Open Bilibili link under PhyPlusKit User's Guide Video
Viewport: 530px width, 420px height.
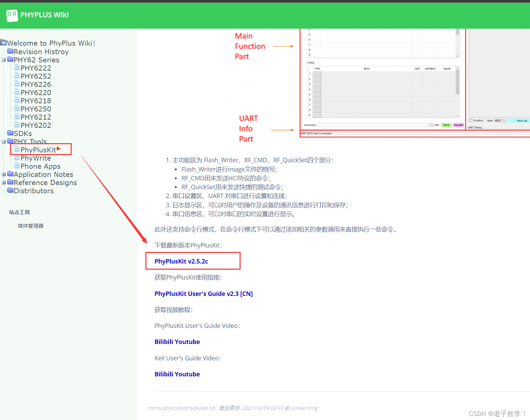(163, 342)
